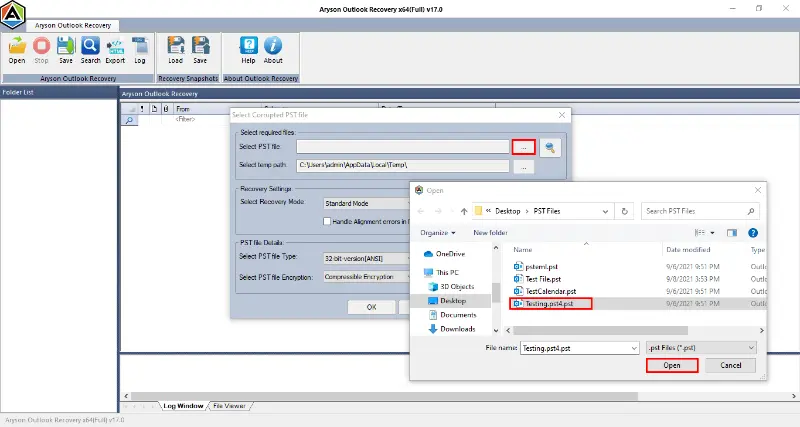Click the main window horizontal scrollbar

coord(384,396)
